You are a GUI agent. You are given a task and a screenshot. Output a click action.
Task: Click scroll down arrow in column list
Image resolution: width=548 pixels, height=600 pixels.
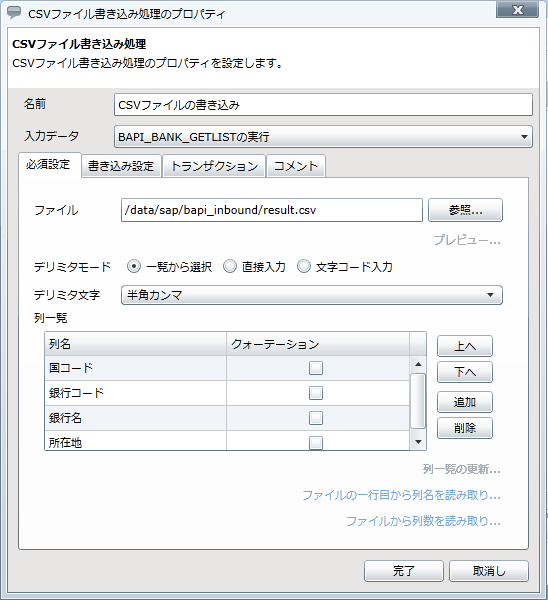[418, 442]
